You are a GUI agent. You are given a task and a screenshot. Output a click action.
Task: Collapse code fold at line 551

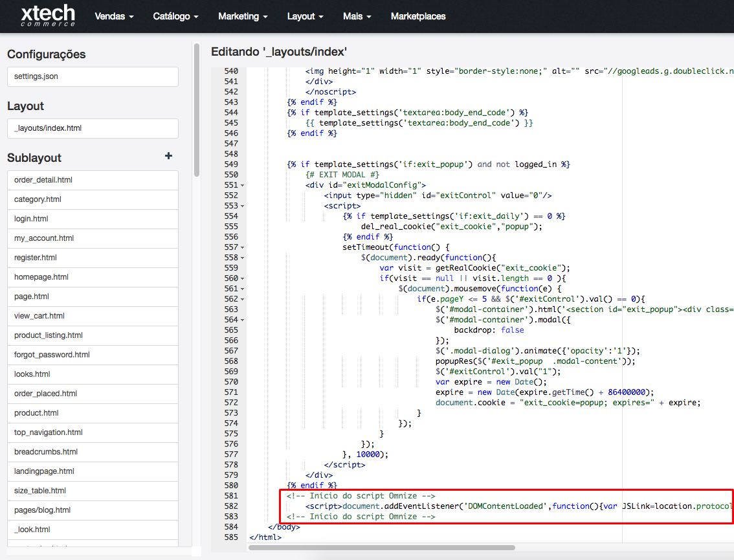243,185
